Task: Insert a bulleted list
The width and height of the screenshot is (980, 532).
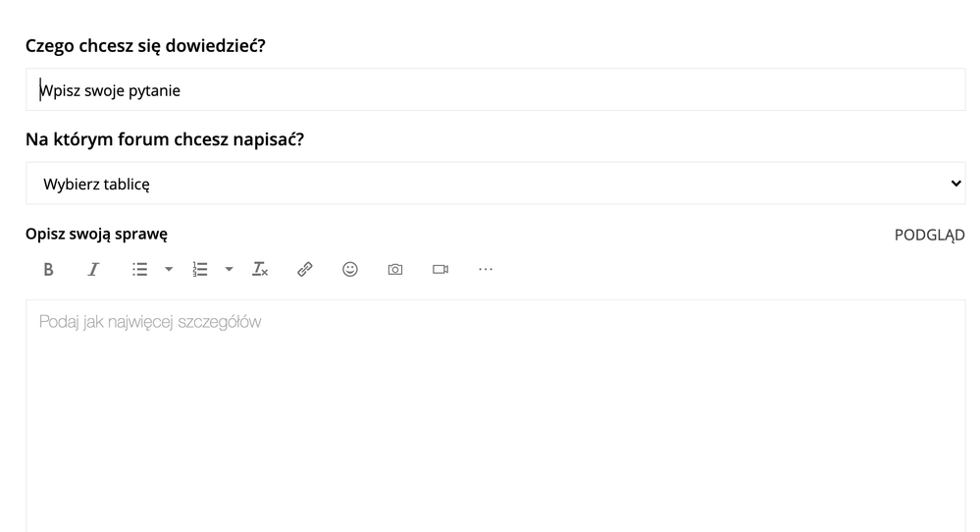Action: click(x=140, y=269)
